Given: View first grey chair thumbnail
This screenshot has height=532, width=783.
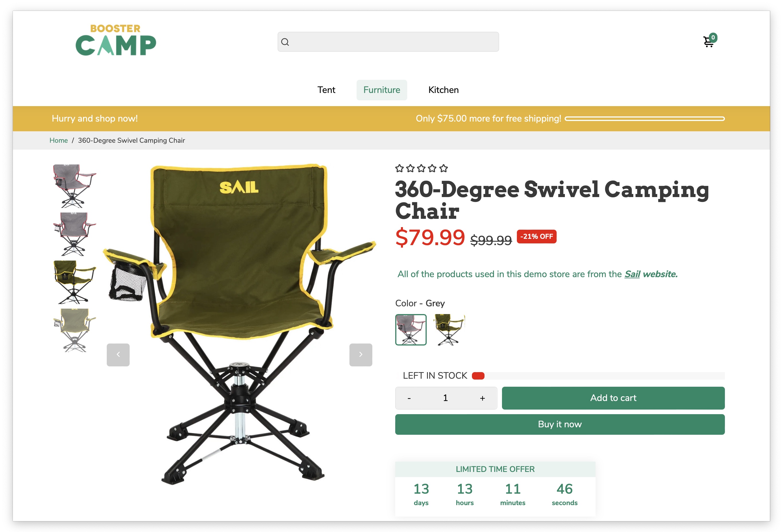Looking at the screenshot, I should point(74,186).
